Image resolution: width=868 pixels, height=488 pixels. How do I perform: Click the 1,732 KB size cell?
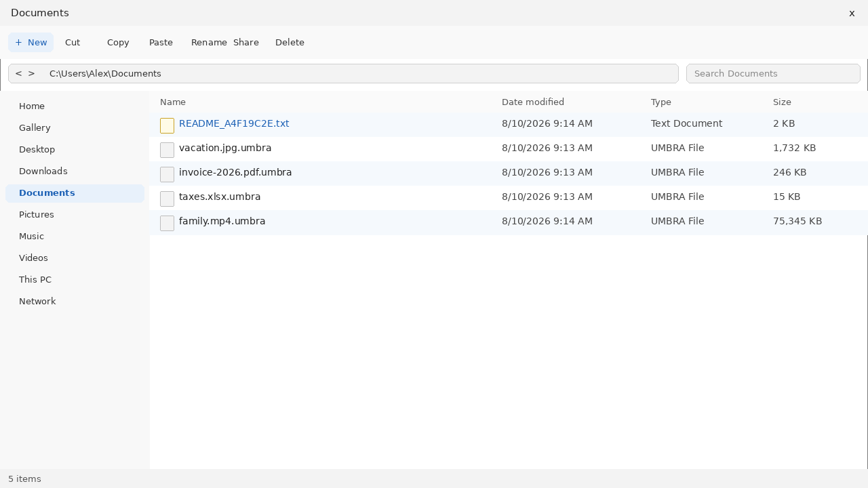click(795, 148)
